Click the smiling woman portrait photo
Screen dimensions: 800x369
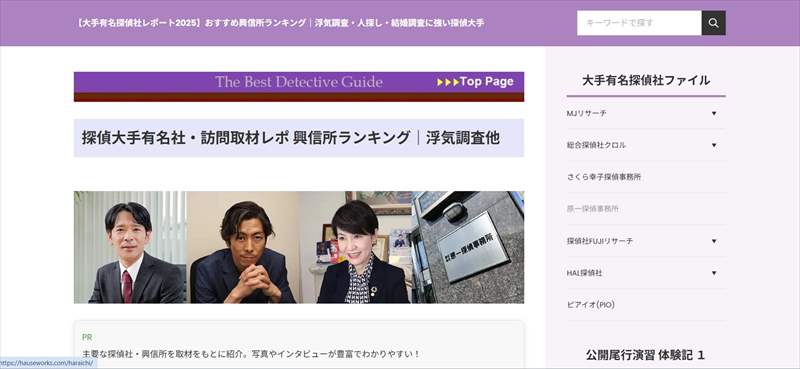pyautogui.click(x=356, y=248)
